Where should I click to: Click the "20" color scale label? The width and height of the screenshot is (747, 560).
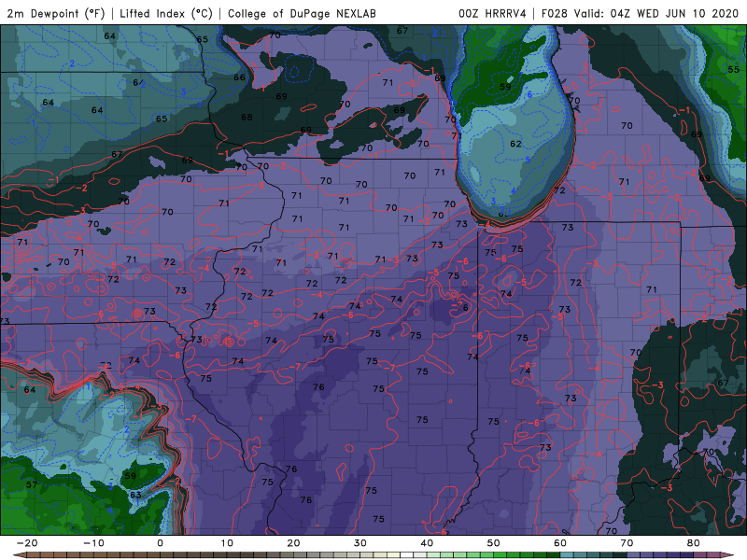pyautogui.click(x=293, y=543)
